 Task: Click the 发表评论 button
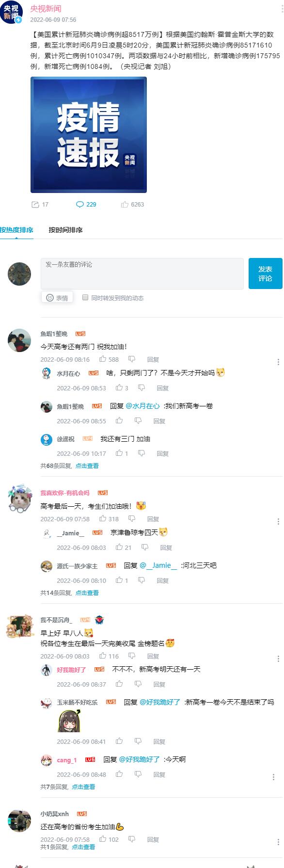[266, 273]
